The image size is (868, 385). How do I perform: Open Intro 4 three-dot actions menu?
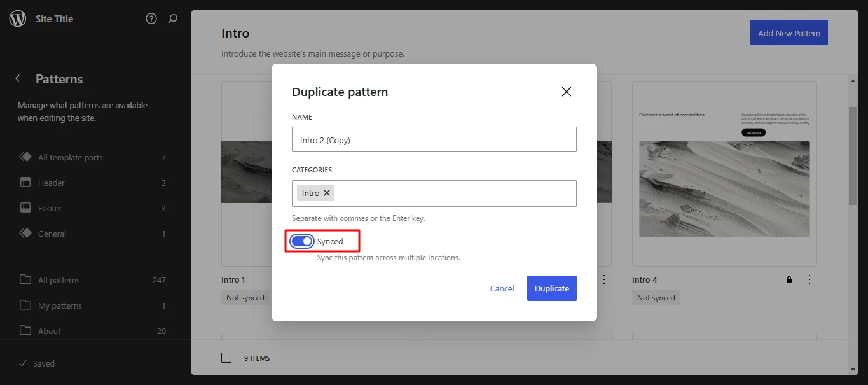[x=809, y=279]
